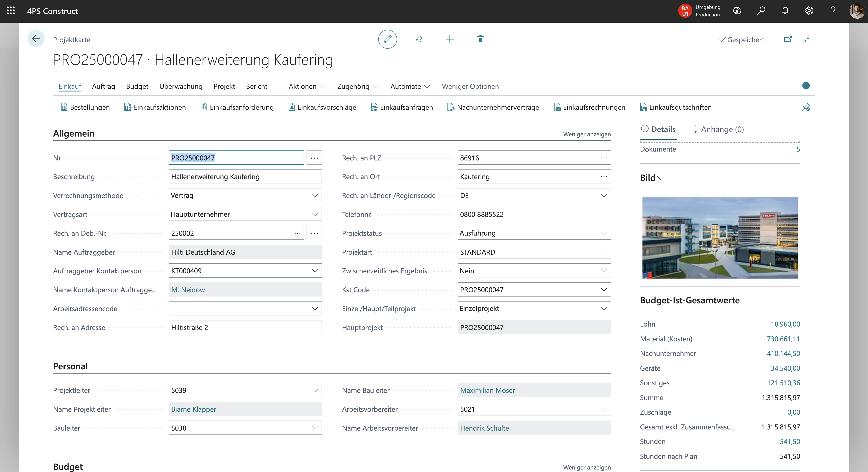The width and height of the screenshot is (868, 472).
Task: Click the Bjarne Klapper link
Action: tap(193, 409)
